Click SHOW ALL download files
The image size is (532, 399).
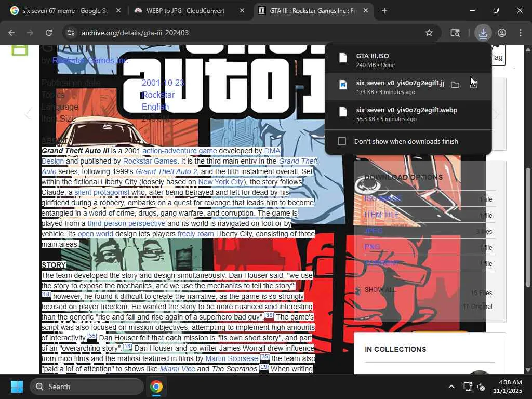[380, 290]
